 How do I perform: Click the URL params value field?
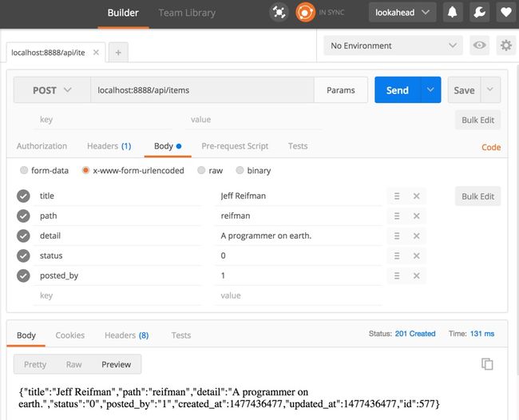(x=254, y=120)
